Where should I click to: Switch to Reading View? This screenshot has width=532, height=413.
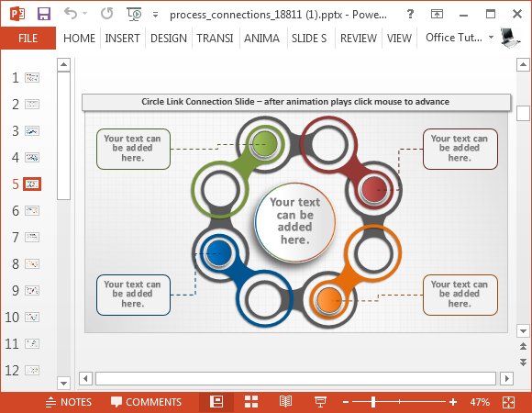tap(285, 402)
